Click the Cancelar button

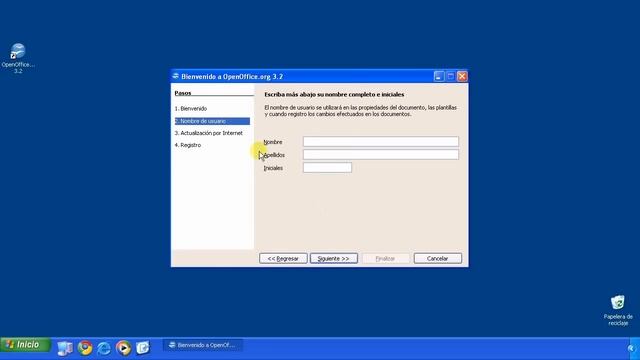tap(438, 258)
